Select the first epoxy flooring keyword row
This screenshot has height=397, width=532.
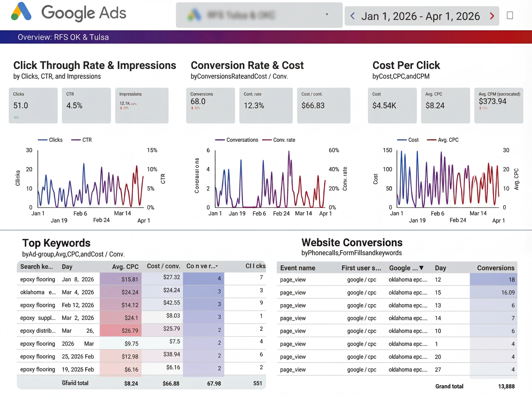coord(38,279)
